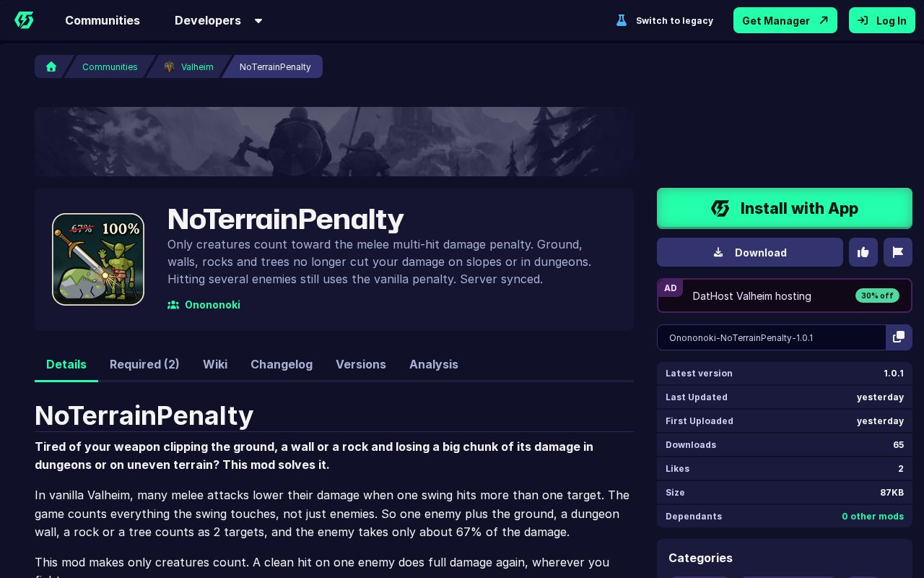Viewport: 924px width, 578px height.
Task: Click the NoTerrainPenalty breadcrumb item
Action: (275, 66)
